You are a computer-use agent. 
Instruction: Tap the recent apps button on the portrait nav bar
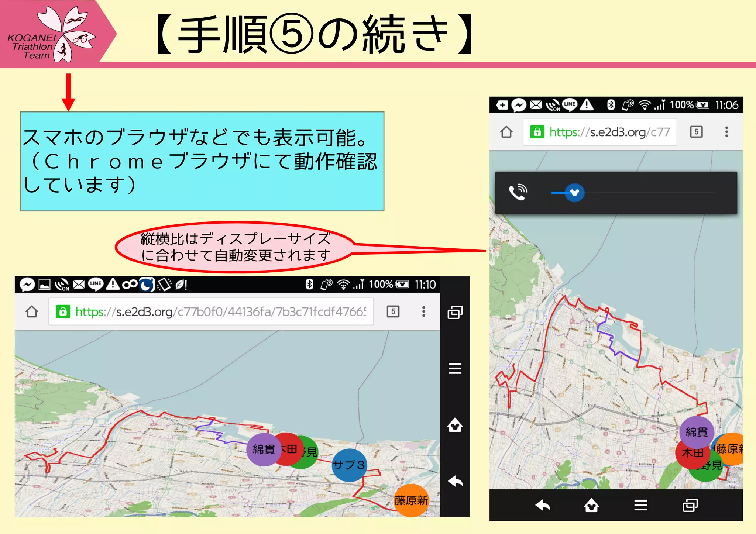(x=690, y=505)
